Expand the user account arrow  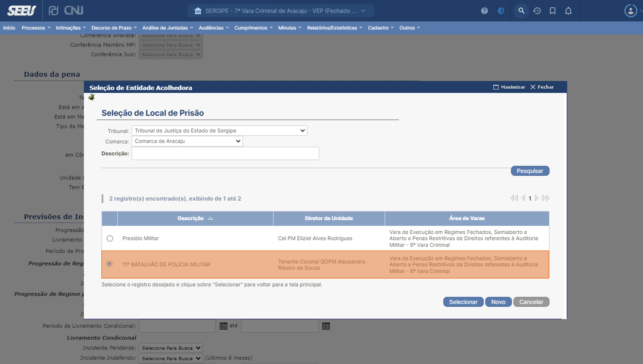641,11
